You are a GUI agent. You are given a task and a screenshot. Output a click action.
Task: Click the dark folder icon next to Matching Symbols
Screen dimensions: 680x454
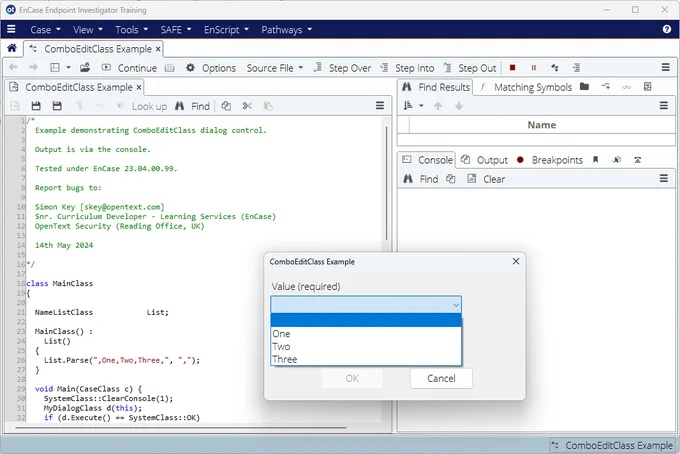click(x=584, y=86)
